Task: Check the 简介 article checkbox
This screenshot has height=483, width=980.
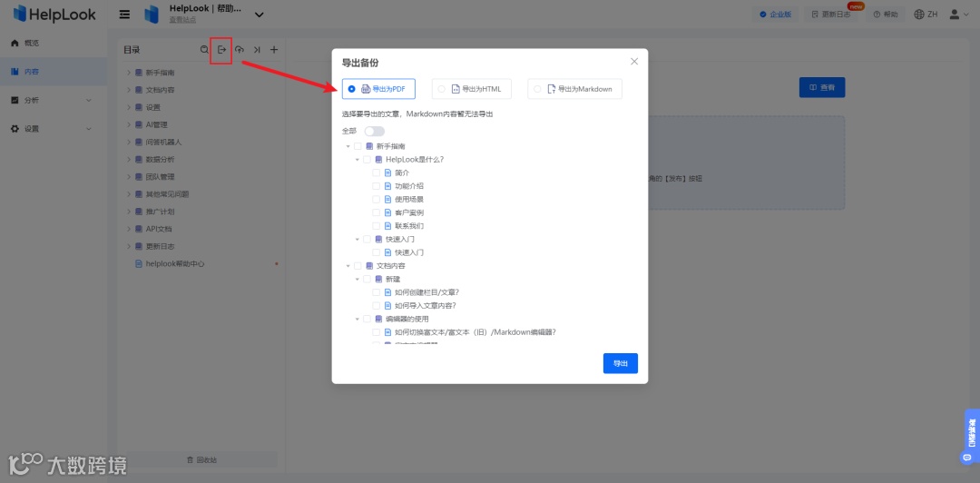Action: coord(377,172)
